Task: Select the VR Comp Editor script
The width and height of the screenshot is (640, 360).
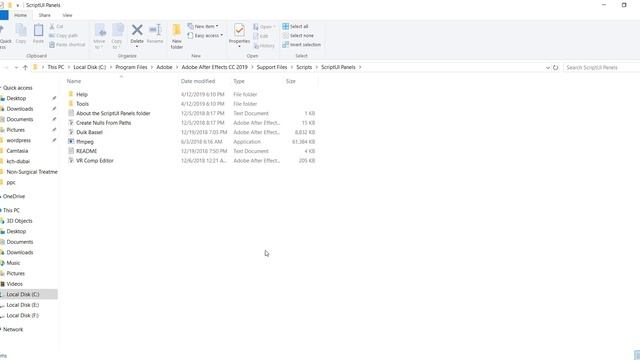Action: (95, 160)
